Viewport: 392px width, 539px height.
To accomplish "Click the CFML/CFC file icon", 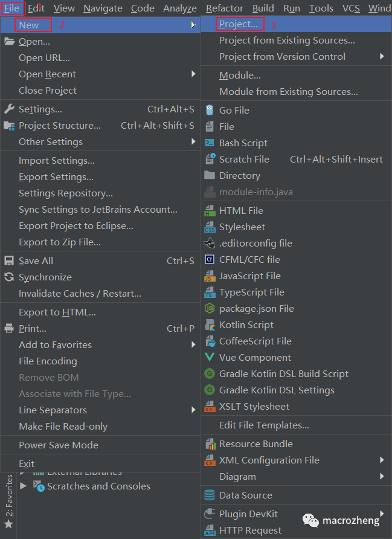I will [x=210, y=259].
